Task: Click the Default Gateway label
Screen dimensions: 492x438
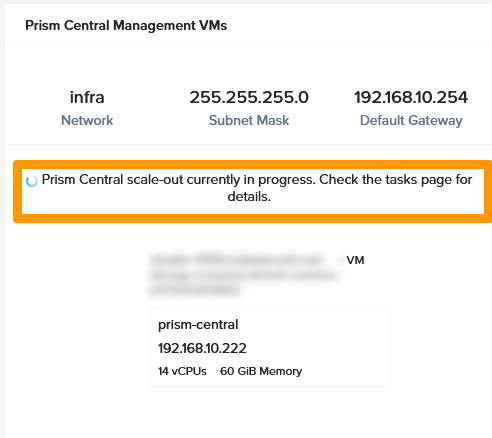Action: 411,120
